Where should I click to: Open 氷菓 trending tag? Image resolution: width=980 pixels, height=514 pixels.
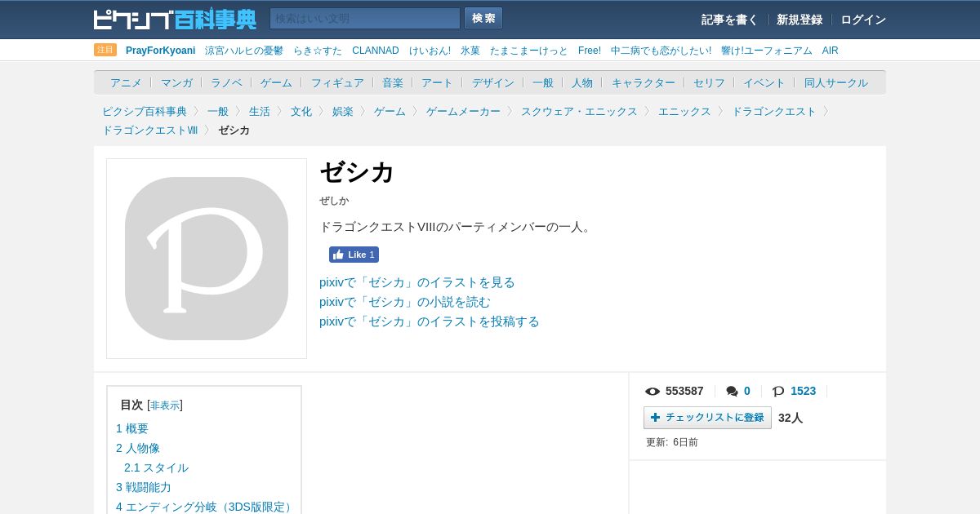tap(470, 51)
